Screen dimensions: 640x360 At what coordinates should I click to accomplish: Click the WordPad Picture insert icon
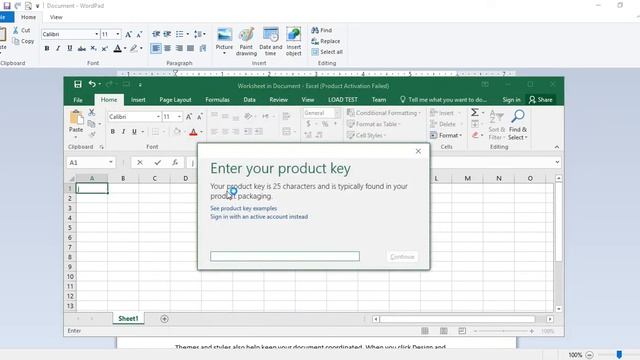tap(224, 35)
